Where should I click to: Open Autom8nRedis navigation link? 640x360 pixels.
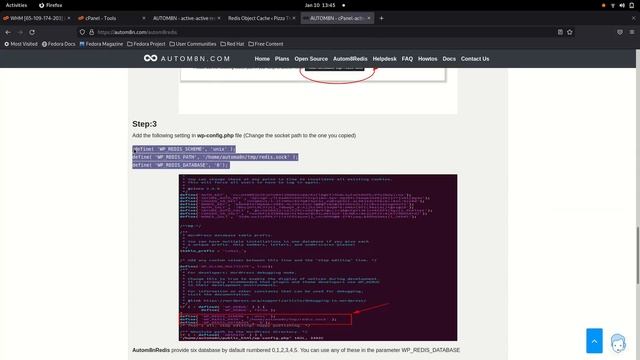coord(350,59)
